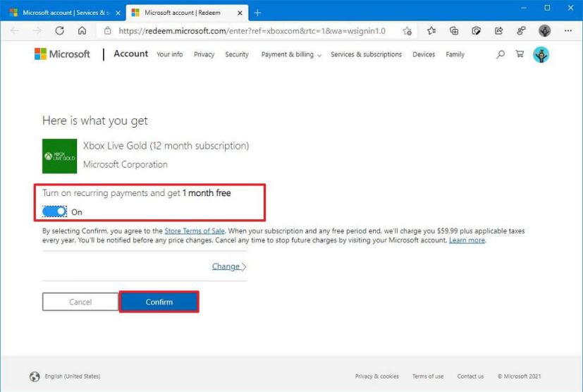Open a new browser tab with plus
Screen dimensions: 583x392
click(257, 13)
